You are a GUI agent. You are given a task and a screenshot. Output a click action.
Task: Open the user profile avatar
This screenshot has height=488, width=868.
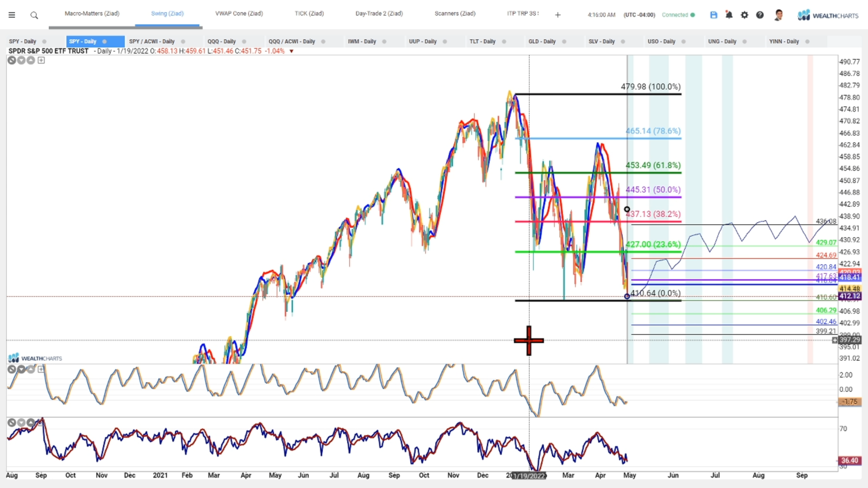pos(778,15)
